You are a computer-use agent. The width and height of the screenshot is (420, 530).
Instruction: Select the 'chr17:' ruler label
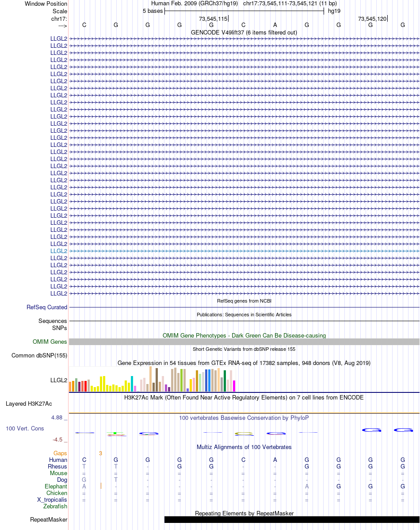tap(59, 19)
